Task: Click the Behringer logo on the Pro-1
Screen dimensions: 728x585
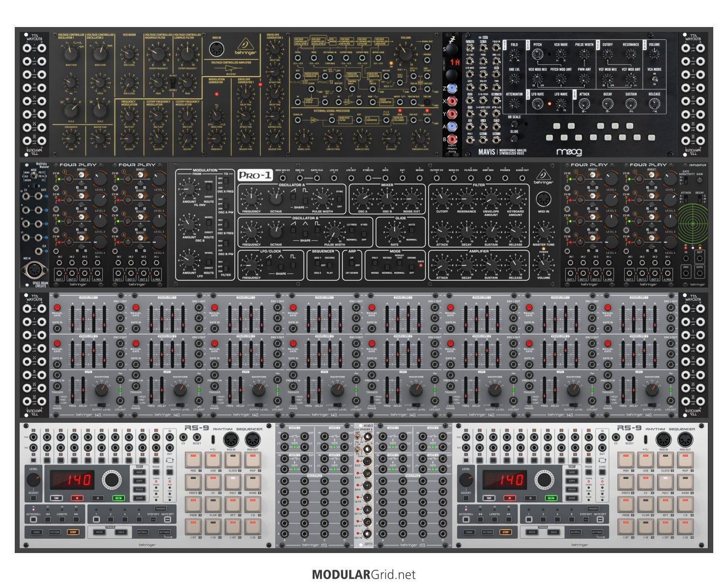Action: point(544,177)
